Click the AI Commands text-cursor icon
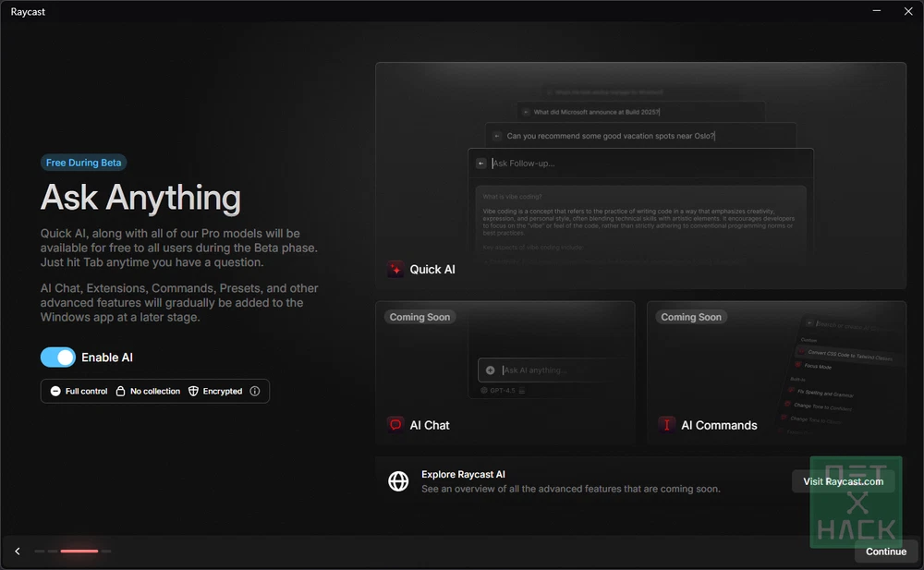The height and width of the screenshot is (570, 924). pyautogui.click(x=666, y=424)
